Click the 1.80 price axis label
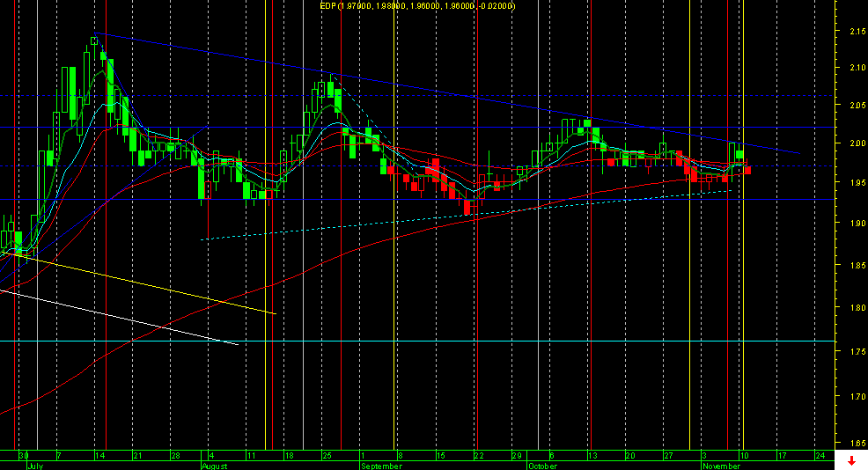Image resolution: width=868 pixels, height=470 pixels. 857,308
